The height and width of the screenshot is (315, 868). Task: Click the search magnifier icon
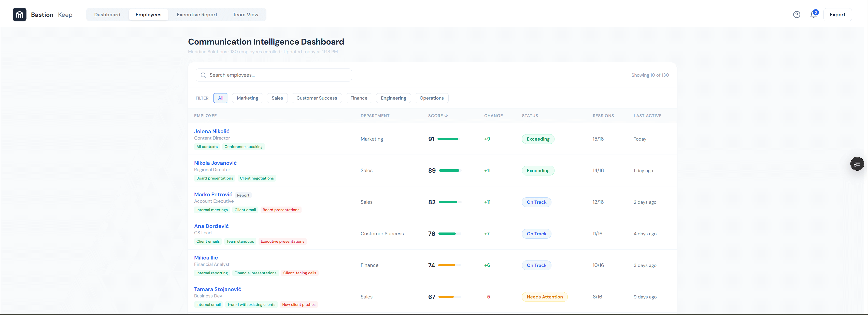pos(203,75)
